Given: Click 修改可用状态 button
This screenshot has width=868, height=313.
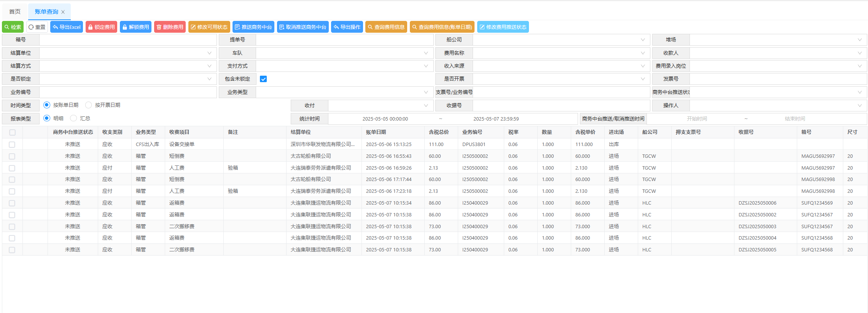Looking at the screenshot, I should 209,27.
